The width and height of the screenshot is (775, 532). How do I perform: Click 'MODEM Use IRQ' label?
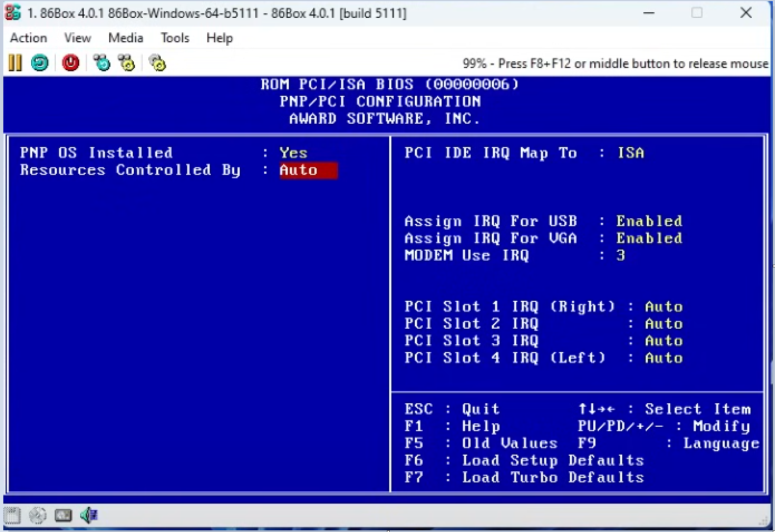click(x=467, y=255)
